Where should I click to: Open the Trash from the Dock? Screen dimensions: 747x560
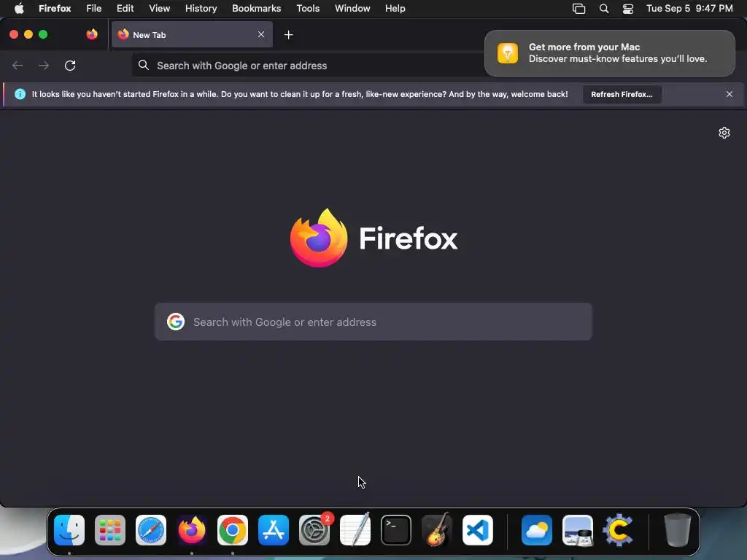pyautogui.click(x=677, y=529)
